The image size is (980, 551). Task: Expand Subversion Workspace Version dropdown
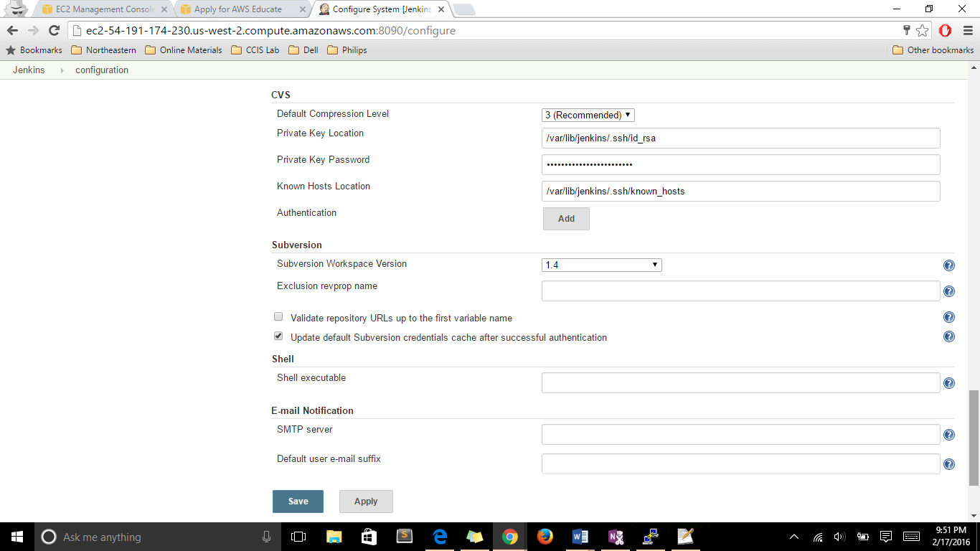coord(601,265)
